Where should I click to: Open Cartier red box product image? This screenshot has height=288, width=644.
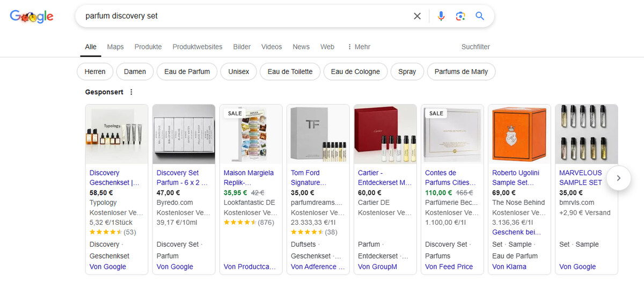tap(385, 134)
